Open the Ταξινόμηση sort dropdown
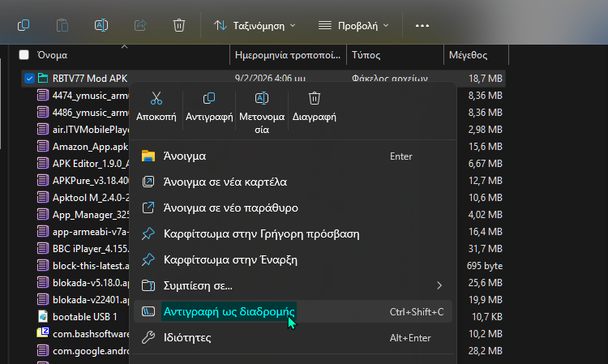The height and width of the screenshot is (364, 608). coord(255,25)
